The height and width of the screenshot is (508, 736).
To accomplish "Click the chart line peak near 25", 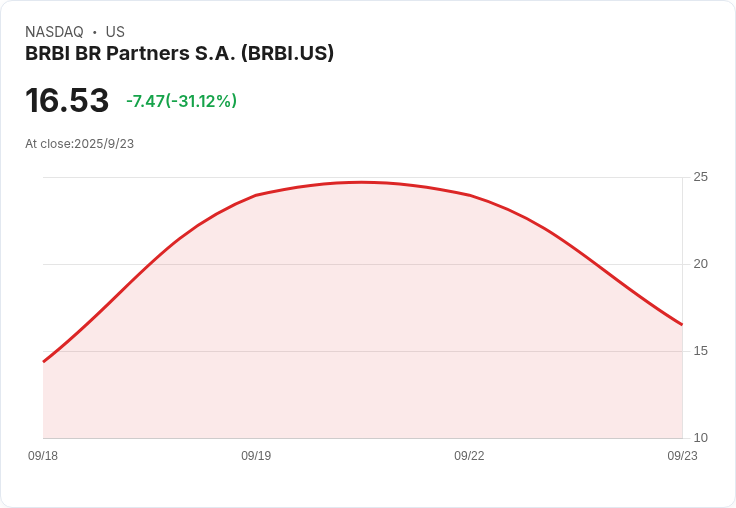I will pyautogui.click(x=361, y=182).
